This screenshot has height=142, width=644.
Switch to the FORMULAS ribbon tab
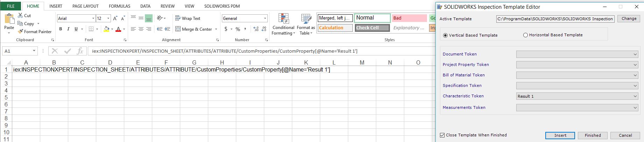pyautogui.click(x=119, y=6)
